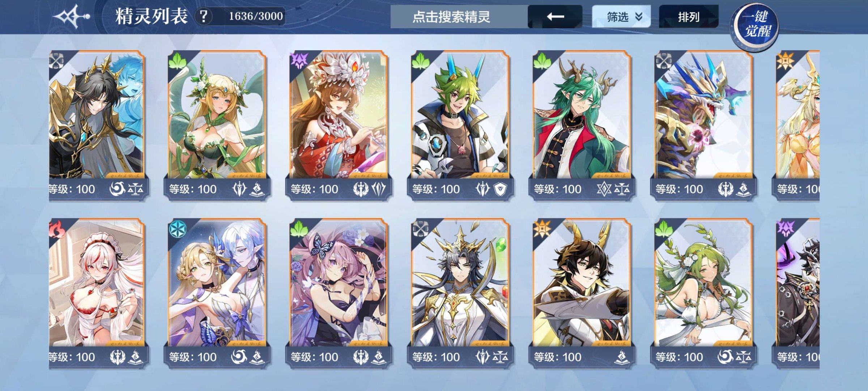Click the sun element icon on horned dark-haired card
The image size is (868, 391).
541,229
